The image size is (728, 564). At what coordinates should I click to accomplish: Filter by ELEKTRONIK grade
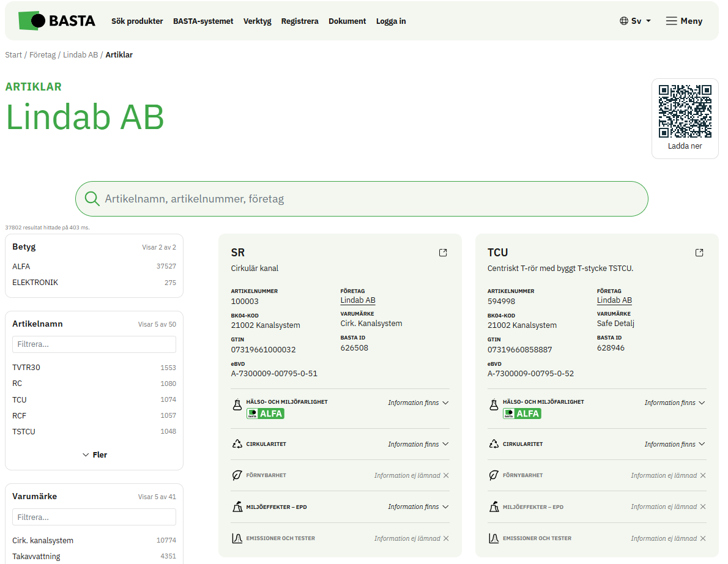[35, 283]
